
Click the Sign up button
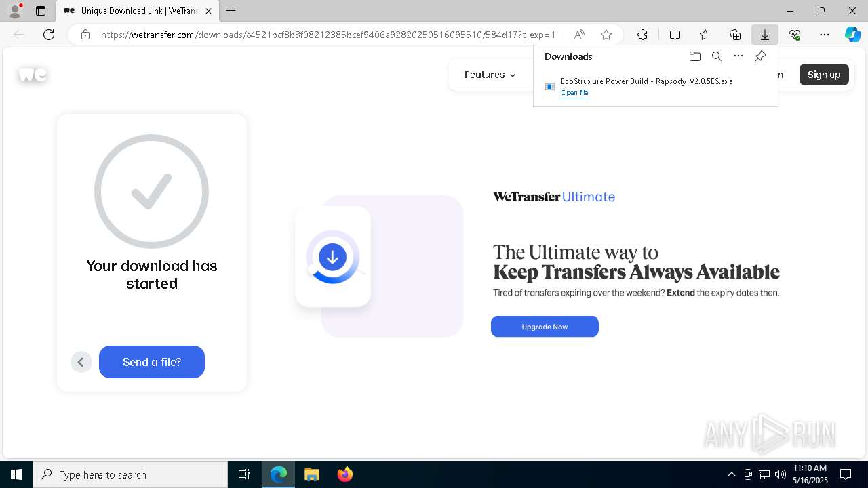tap(824, 75)
